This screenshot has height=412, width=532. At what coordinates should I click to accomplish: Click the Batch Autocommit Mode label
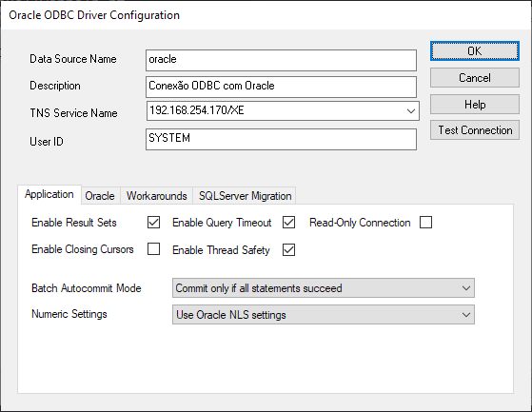click(x=87, y=288)
